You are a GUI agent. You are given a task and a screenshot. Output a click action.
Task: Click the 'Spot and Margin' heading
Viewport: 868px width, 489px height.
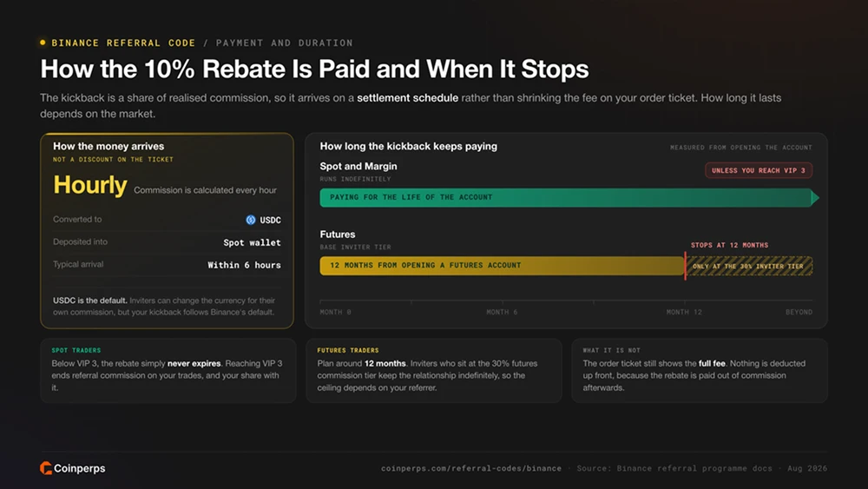(x=358, y=166)
